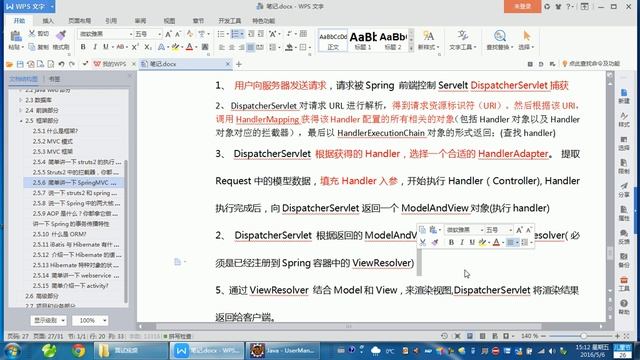Decrease font size in the ribbon

point(178,34)
